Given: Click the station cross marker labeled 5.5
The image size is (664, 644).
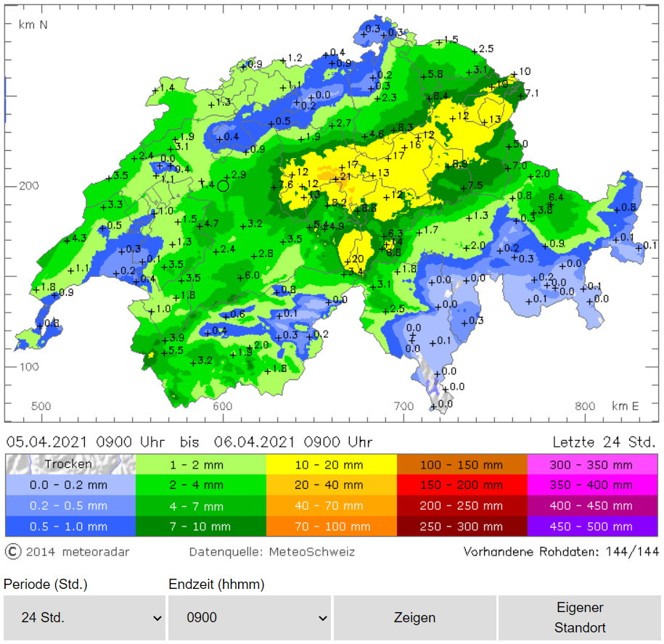Looking at the screenshot, I should click(x=163, y=352).
